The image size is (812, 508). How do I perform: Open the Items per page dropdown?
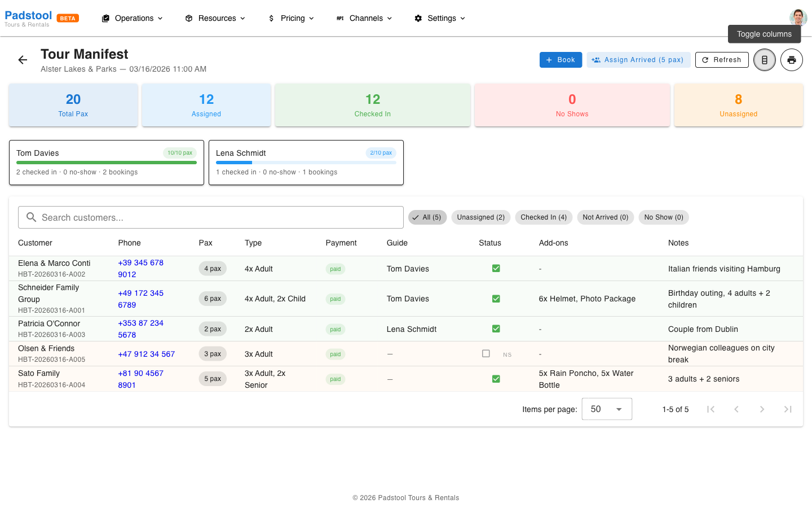[607, 409]
